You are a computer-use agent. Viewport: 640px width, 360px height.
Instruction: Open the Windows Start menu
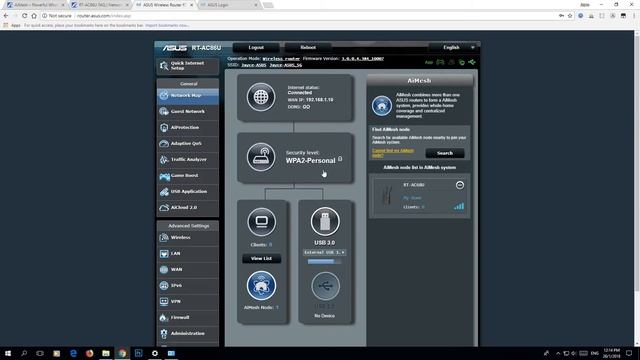point(7,353)
